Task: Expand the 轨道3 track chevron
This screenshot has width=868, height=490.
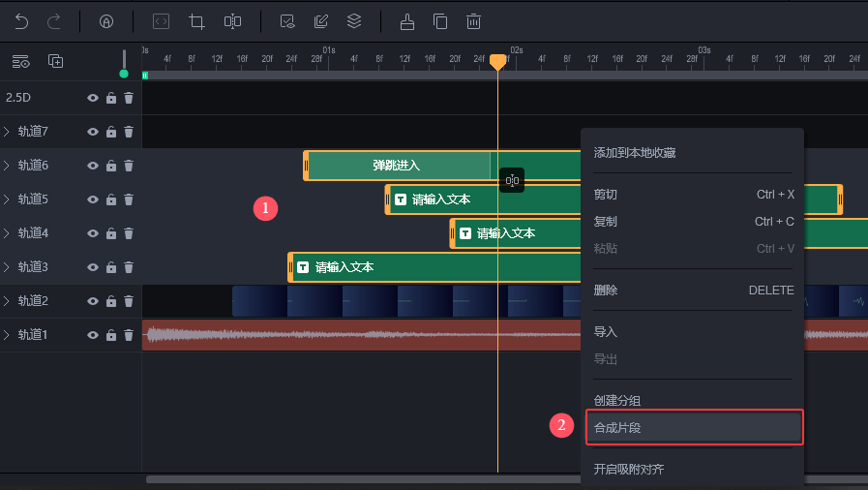Action: [7, 267]
